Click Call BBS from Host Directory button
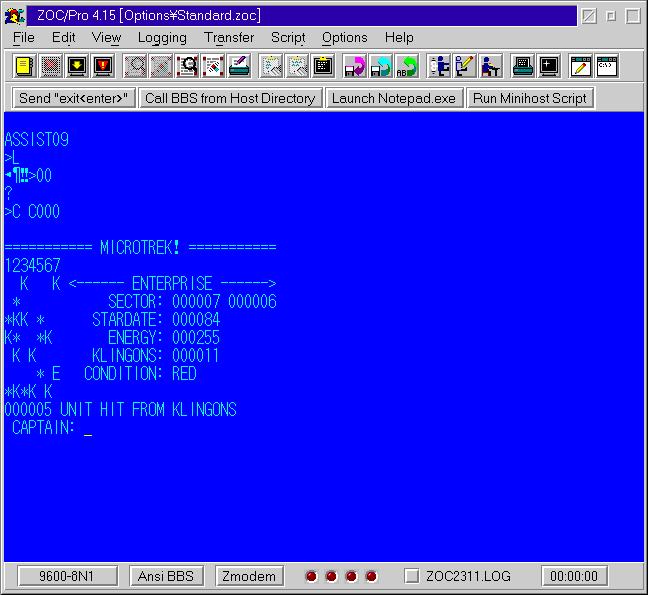The image size is (648, 595). pyautogui.click(x=230, y=98)
